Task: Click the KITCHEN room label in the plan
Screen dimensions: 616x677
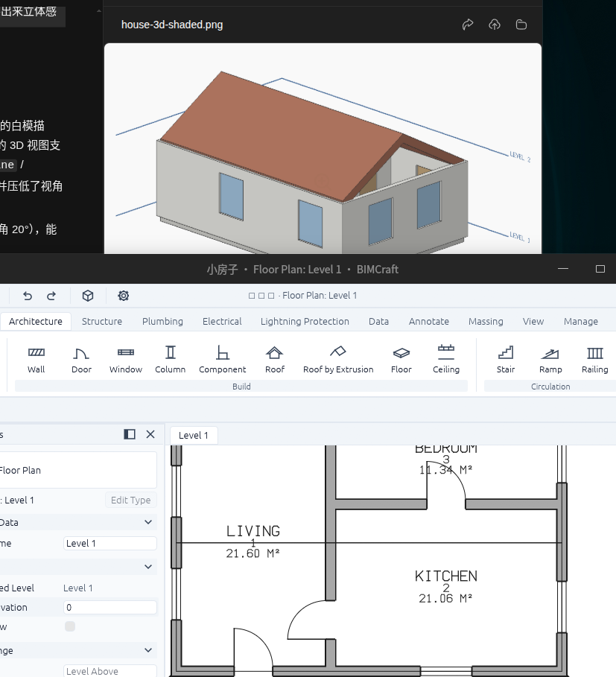Action: (x=446, y=576)
